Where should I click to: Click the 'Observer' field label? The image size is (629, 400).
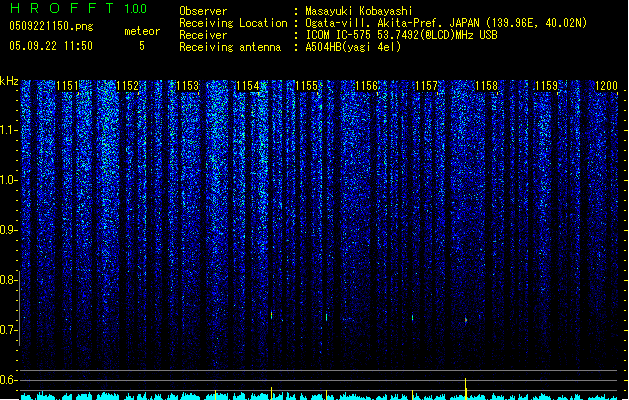(203, 11)
